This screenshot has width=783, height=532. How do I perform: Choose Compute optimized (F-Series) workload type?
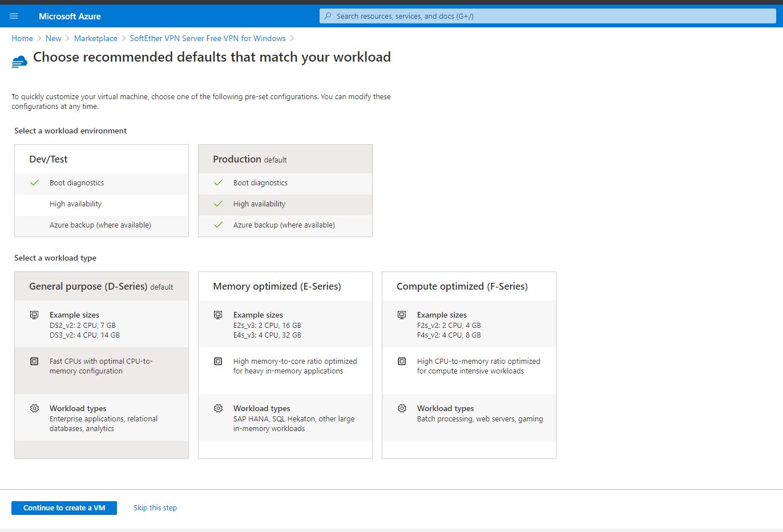click(x=469, y=365)
